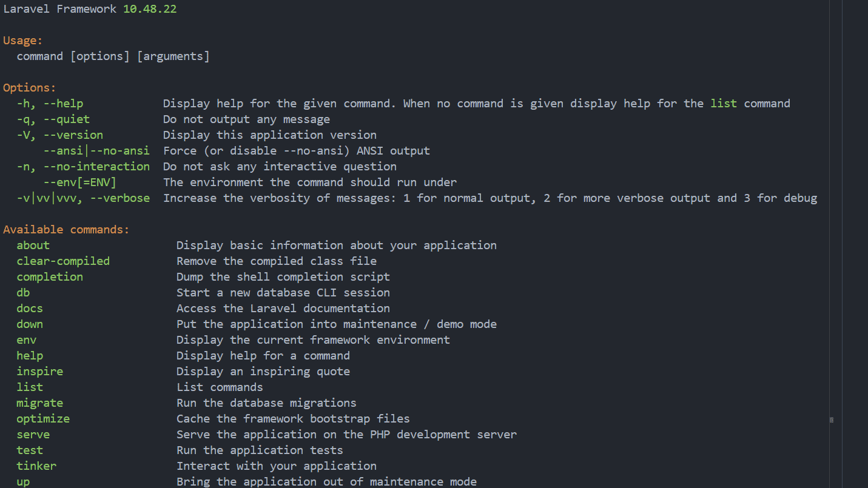Viewport: 868px width, 488px height.
Task: Click the '-q, --quiet' option
Action: tap(53, 119)
